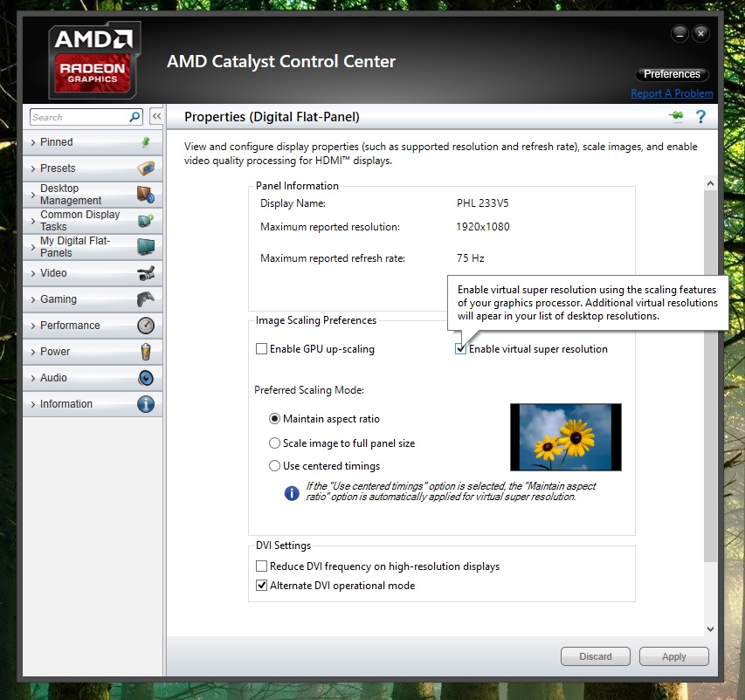The image size is (745, 700).
Task: Click the Common Display Tasks icon
Action: tap(146, 220)
